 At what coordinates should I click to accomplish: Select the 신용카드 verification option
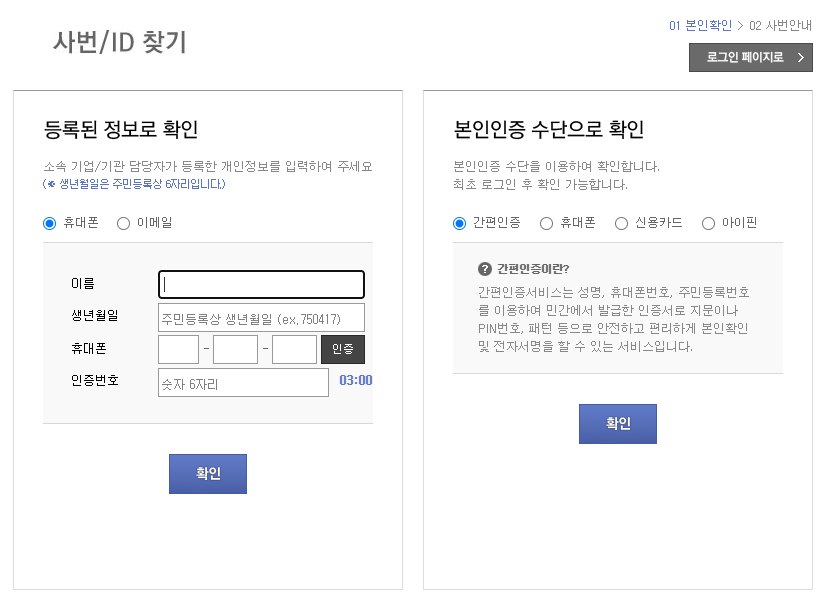click(624, 223)
